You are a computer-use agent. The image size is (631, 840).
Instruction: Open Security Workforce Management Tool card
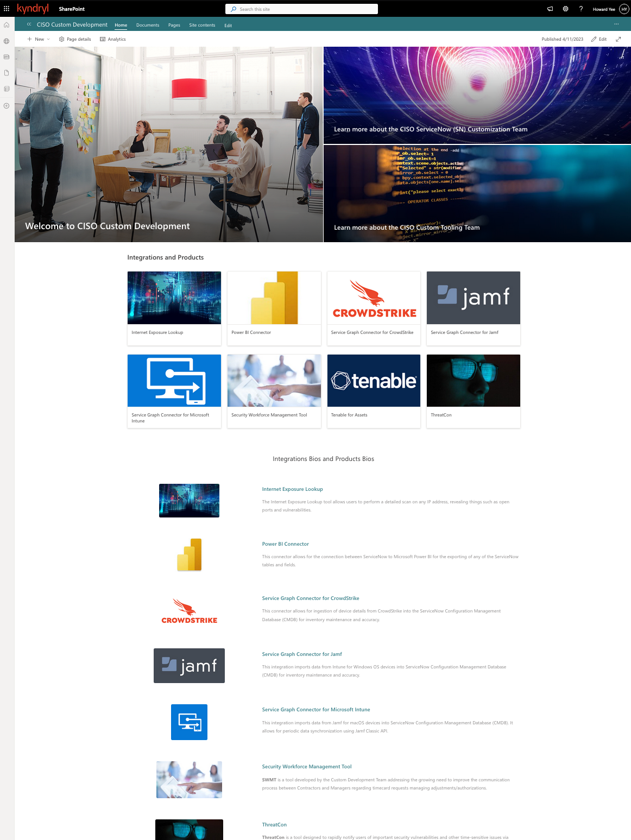(x=274, y=391)
